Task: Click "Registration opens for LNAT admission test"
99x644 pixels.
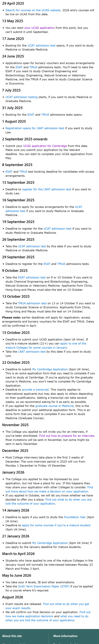Action: [35, 128]
